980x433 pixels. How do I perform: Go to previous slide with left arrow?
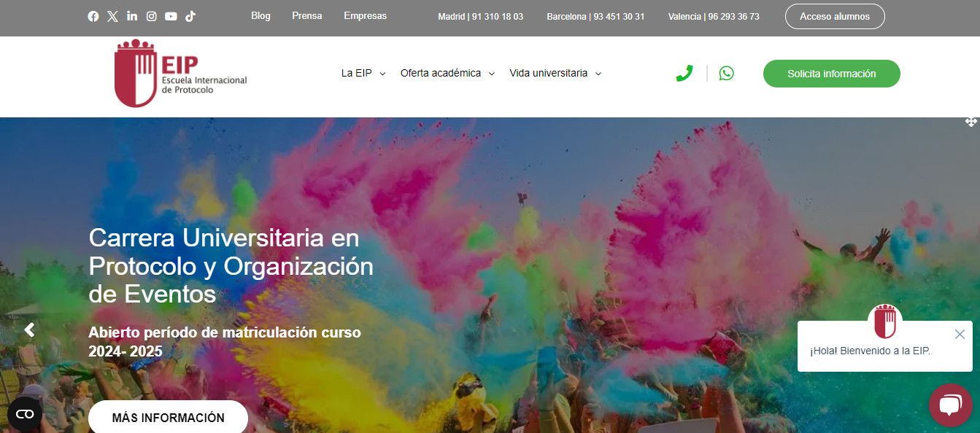pos(29,330)
